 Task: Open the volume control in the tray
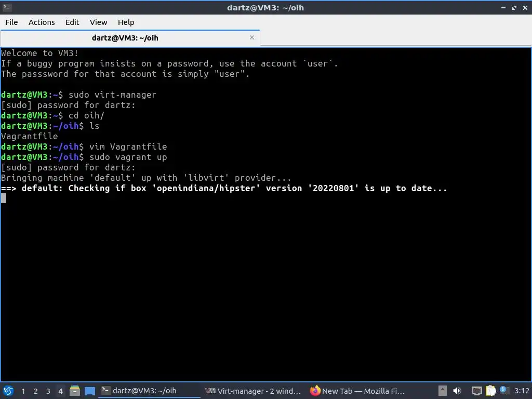(x=457, y=391)
